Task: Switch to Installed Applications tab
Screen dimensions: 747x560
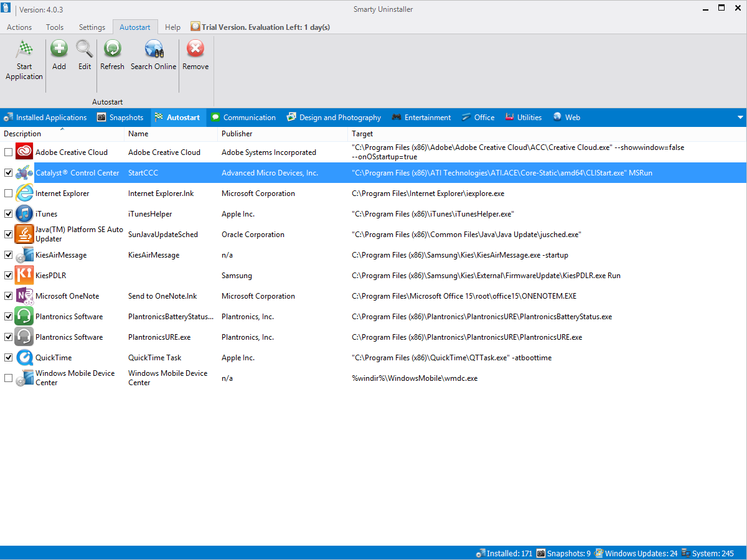Action: click(45, 118)
